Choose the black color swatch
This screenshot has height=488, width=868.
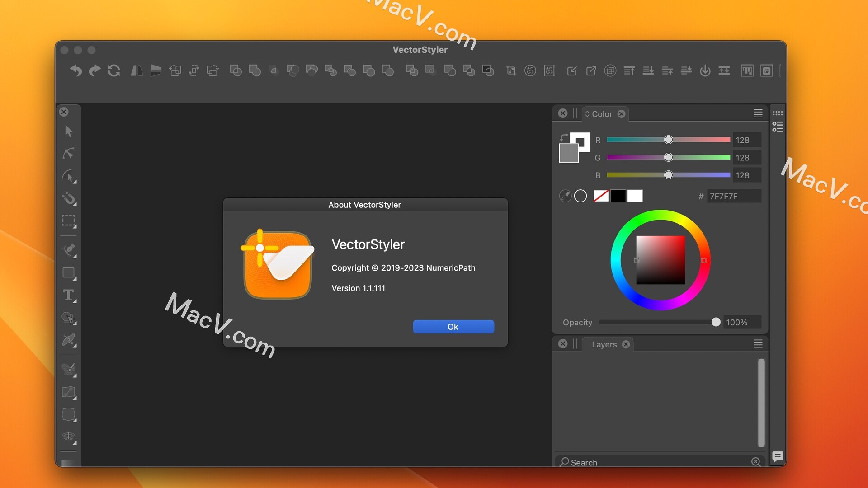tap(618, 196)
